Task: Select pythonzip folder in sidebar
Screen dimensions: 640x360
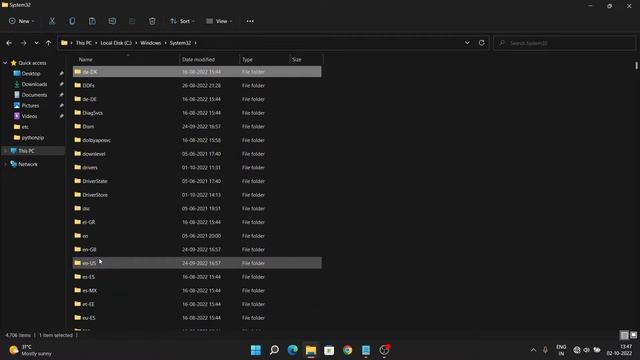Action: [x=33, y=138]
